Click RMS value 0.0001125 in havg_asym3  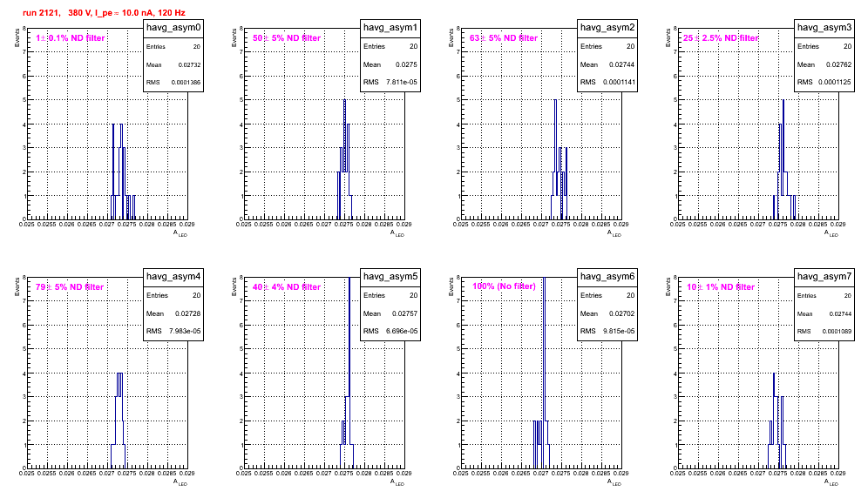835,83
